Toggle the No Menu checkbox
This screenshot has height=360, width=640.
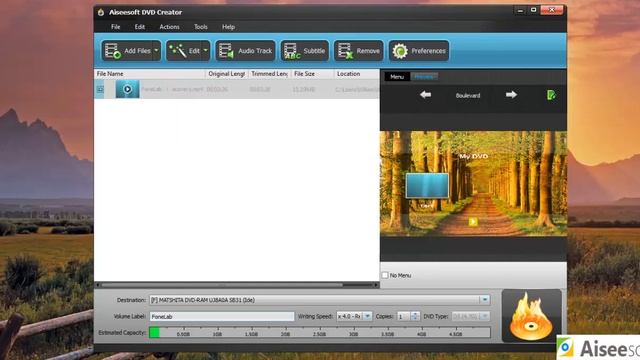click(x=385, y=275)
